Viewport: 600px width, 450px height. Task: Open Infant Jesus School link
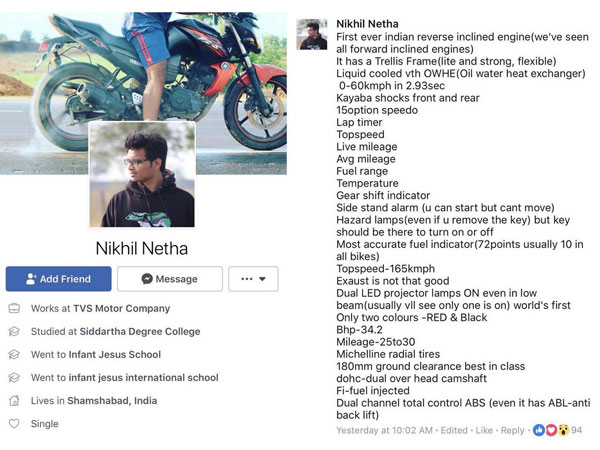(x=114, y=355)
